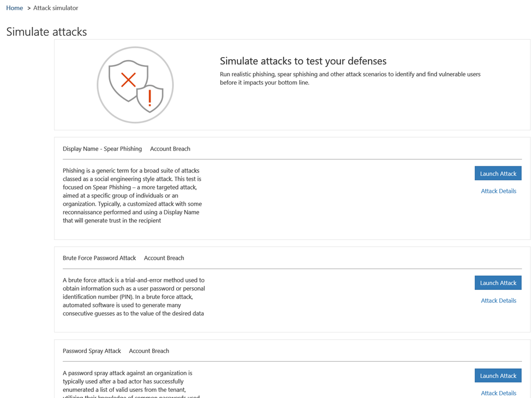Image resolution: width=532 pixels, height=398 pixels.
Task: Launch the Password Spray Attack
Action: coord(498,376)
